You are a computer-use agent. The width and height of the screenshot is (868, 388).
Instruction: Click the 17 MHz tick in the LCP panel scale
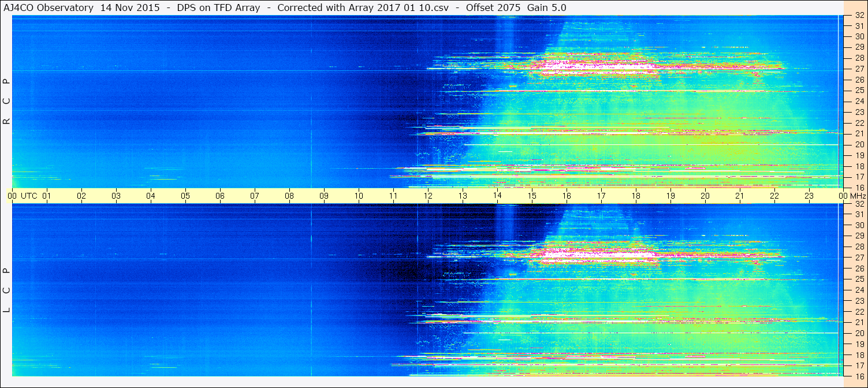pos(859,365)
